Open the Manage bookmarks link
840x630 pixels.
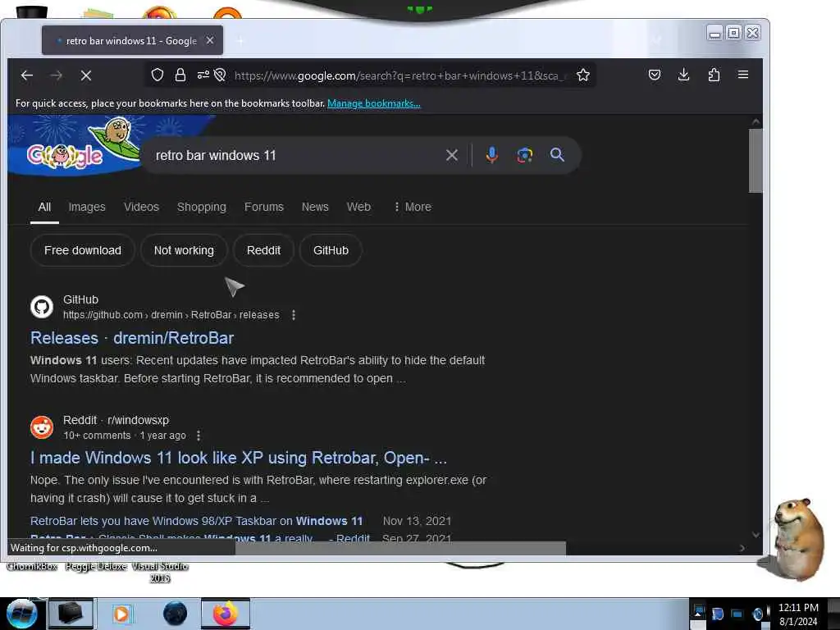373,103
